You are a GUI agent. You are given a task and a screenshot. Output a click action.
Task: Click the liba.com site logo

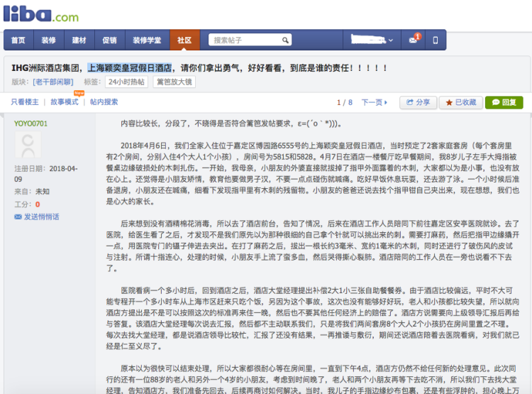[x=41, y=14]
